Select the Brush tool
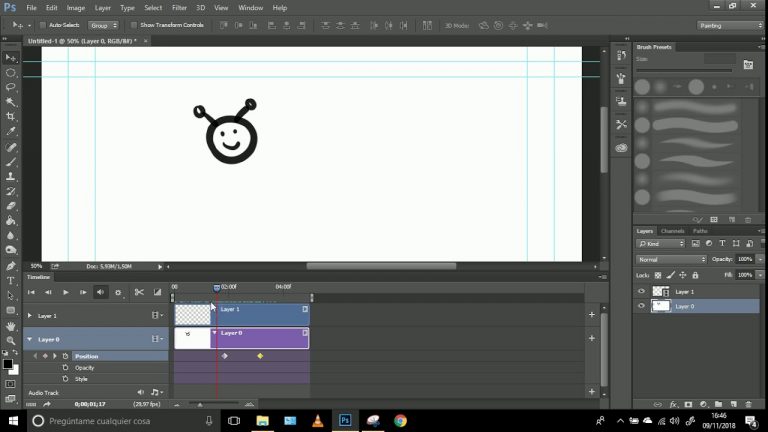The width and height of the screenshot is (768, 432). click(x=10, y=162)
